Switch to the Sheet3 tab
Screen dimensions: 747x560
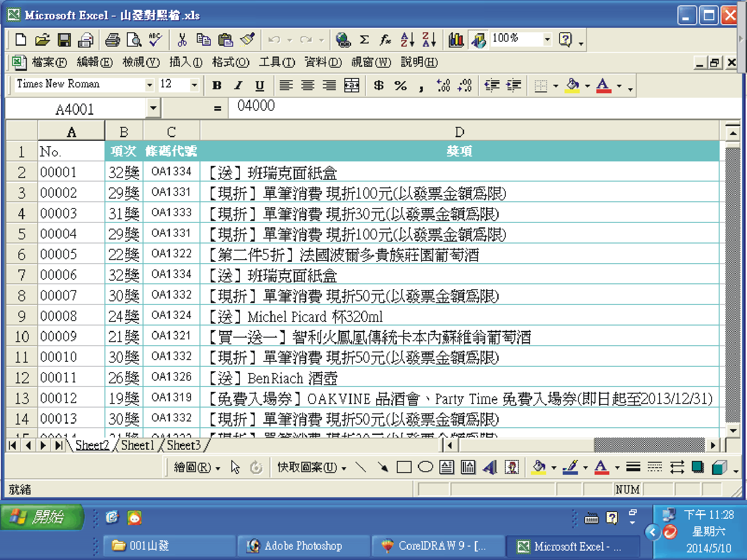pyautogui.click(x=184, y=445)
